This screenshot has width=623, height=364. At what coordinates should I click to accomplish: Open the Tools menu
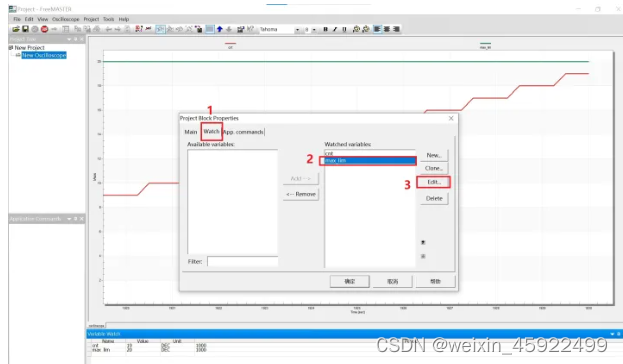pos(108,19)
